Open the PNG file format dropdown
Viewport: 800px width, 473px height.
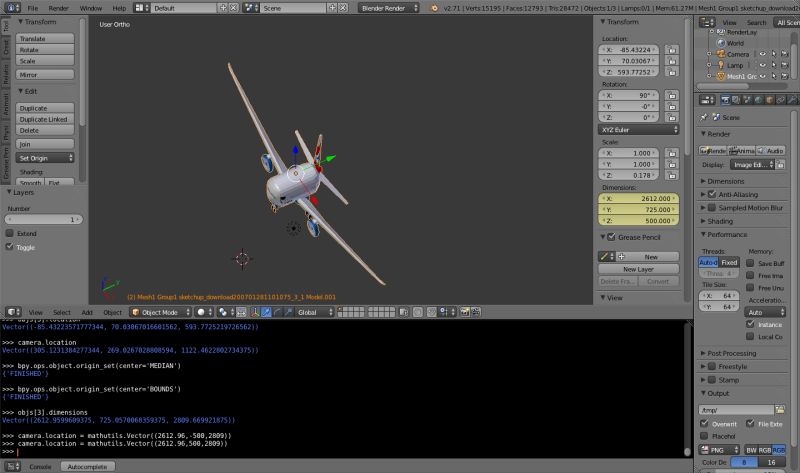[x=719, y=450]
